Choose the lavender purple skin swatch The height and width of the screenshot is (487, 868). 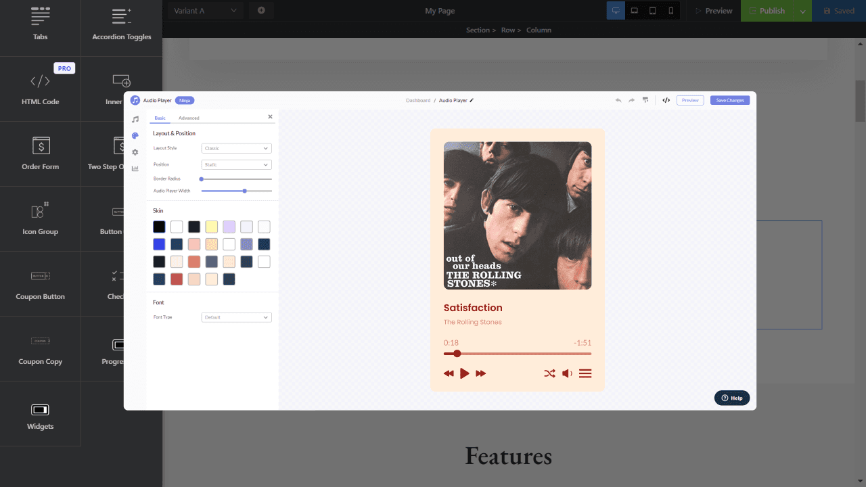[229, 227]
